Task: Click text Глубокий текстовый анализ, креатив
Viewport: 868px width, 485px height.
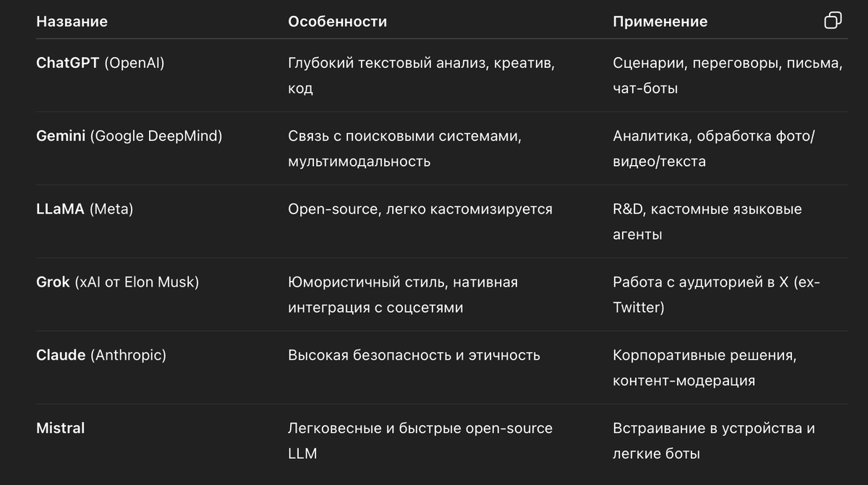Action: tap(421, 63)
